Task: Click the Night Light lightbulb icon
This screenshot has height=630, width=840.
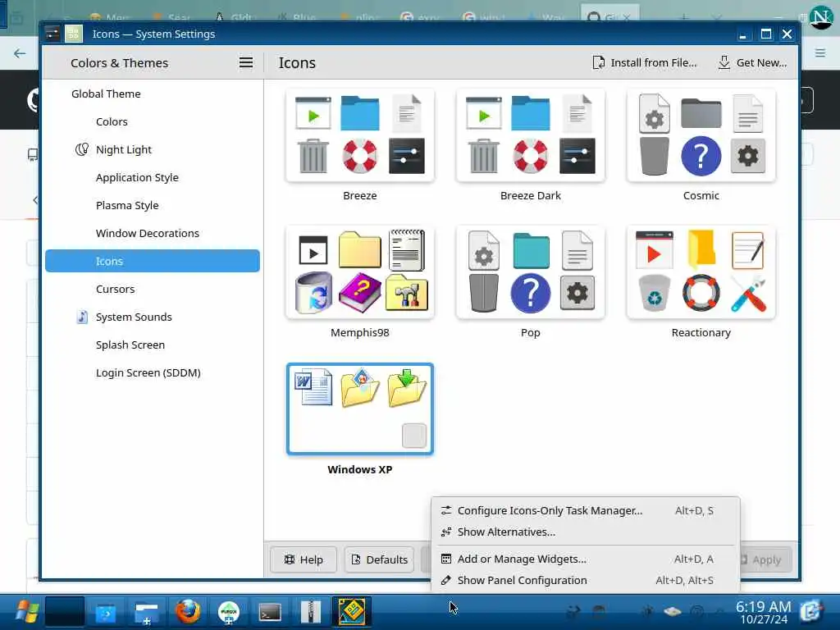Action: pyautogui.click(x=81, y=149)
